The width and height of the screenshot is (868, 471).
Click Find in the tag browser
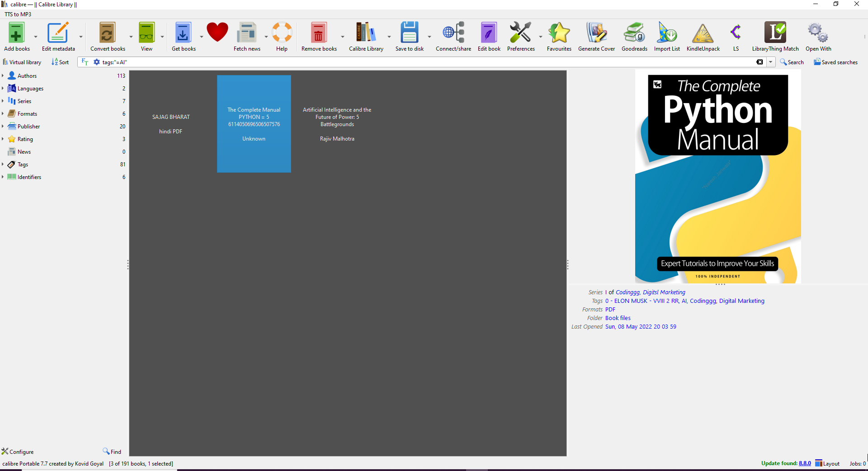point(112,452)
